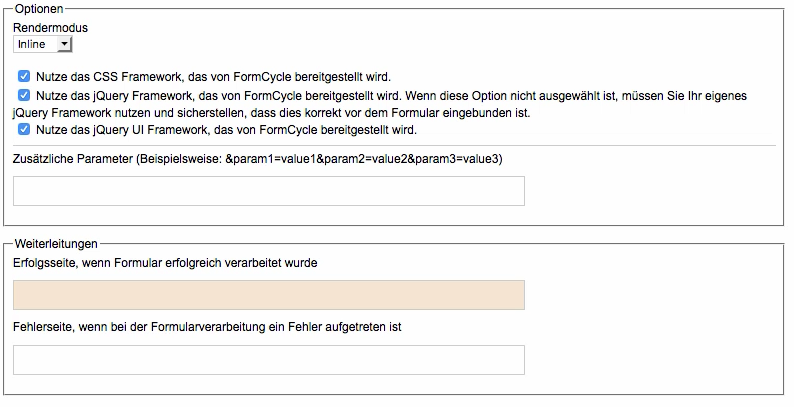Screen dimensions: 794x407
Task: Open the Rendermodus dropdown
Action: tap(43, 44)
